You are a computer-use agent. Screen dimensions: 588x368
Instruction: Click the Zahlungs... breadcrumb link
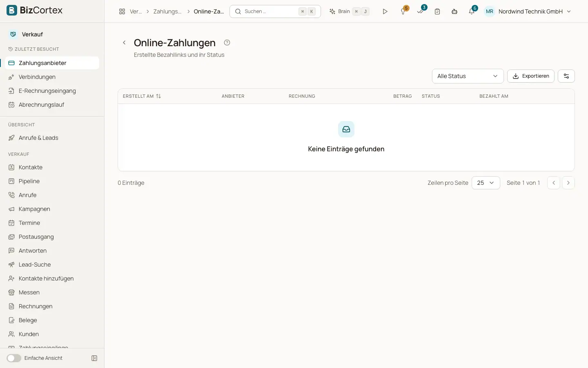[x=167, y=11]
